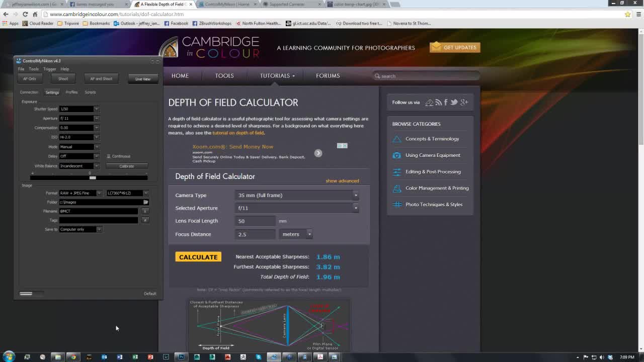Click Chrome back arrow
Viewport: 644px width, 362px height.
pyautogui.click(x=6, y=14)
